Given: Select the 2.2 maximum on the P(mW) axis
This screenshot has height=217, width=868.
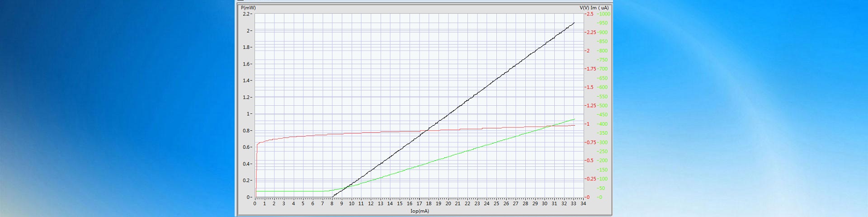Looking at the screenshot, I should [246, 14].
